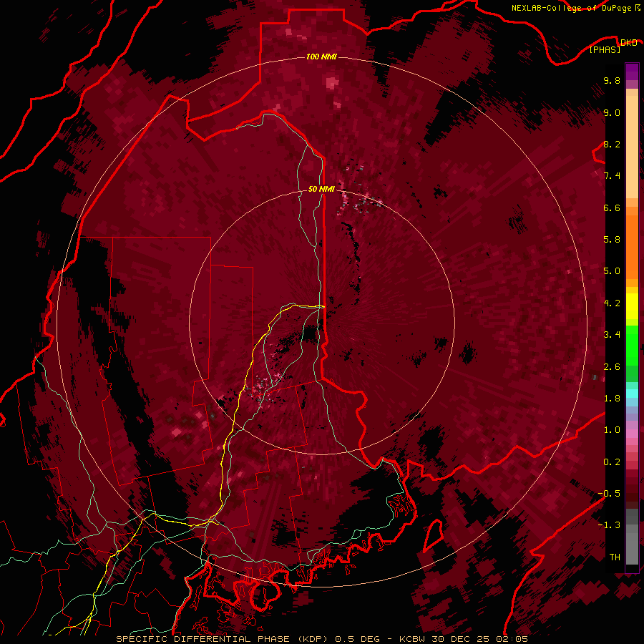Click the 7.4 value on the legend
Screen dimensions: 644x644
click(x=612, y=176)
